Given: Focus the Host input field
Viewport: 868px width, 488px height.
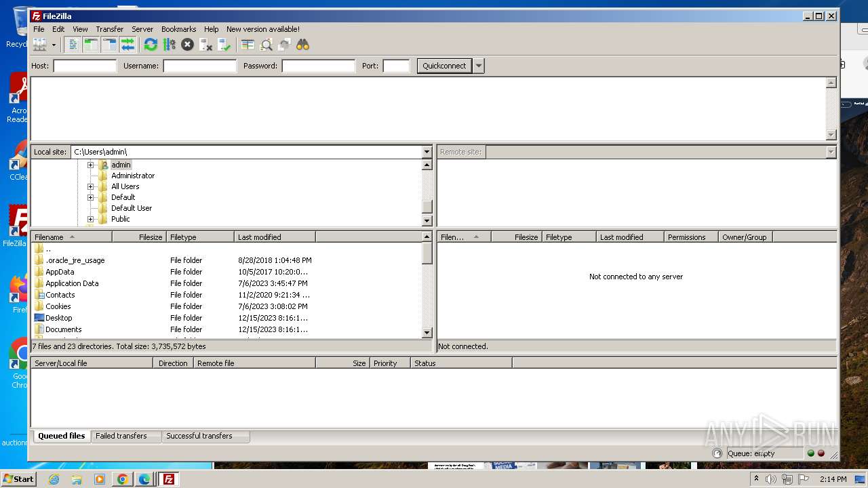Looking at the screenshot, I should (85, 66).
